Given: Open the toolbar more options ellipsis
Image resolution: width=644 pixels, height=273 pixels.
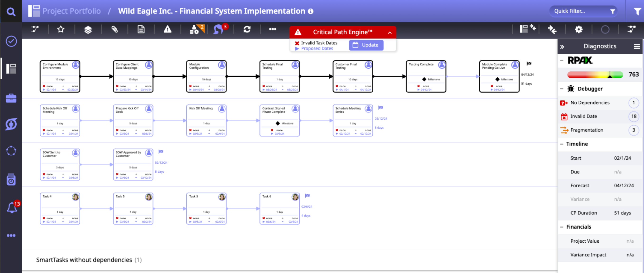Looking at the screenshot, I should click(273, 29).
